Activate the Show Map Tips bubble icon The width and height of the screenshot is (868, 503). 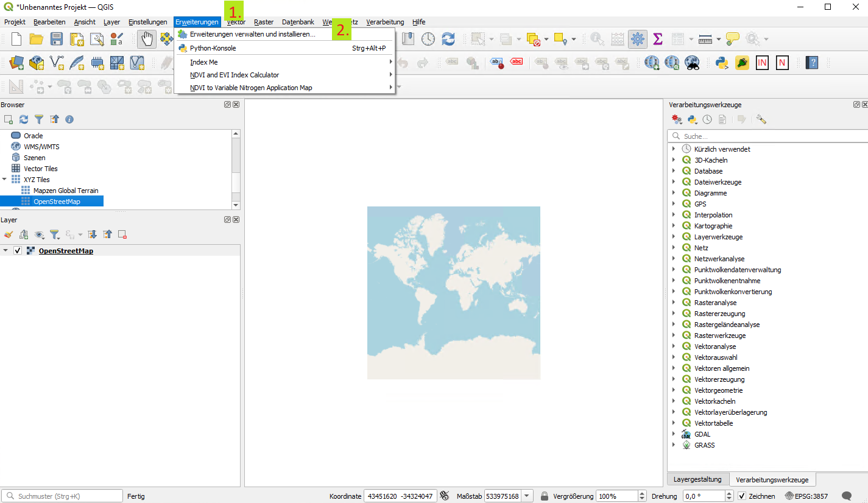coord(733,39)
